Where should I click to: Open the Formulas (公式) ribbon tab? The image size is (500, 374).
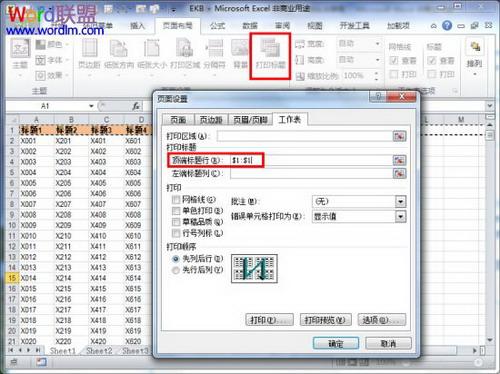click(217, 26)
